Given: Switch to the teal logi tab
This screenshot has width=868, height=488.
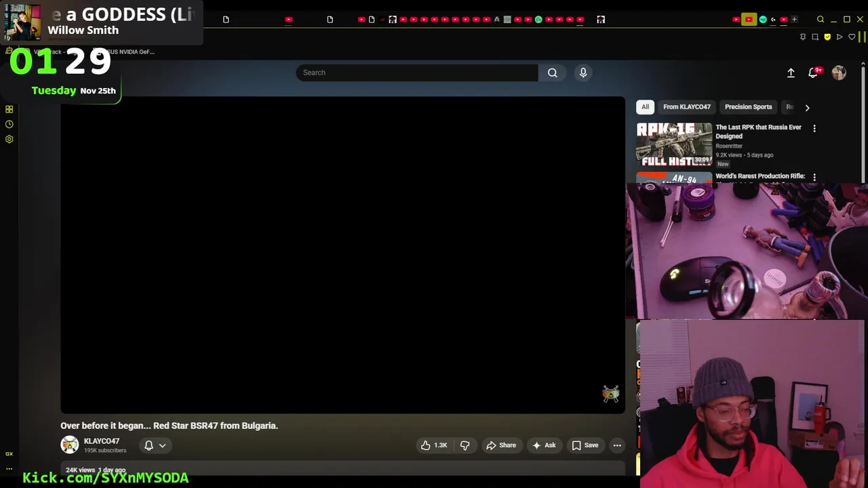Looking at the screenshot, I should click(x=763, y=20).
